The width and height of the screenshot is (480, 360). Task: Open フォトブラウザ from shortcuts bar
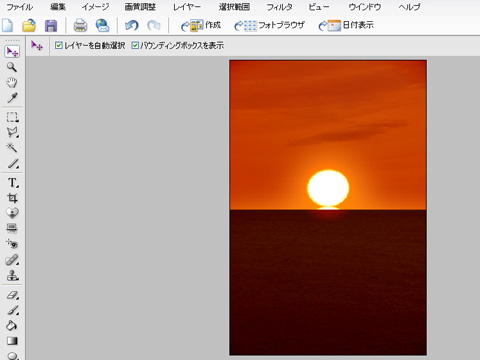point(269,25)
